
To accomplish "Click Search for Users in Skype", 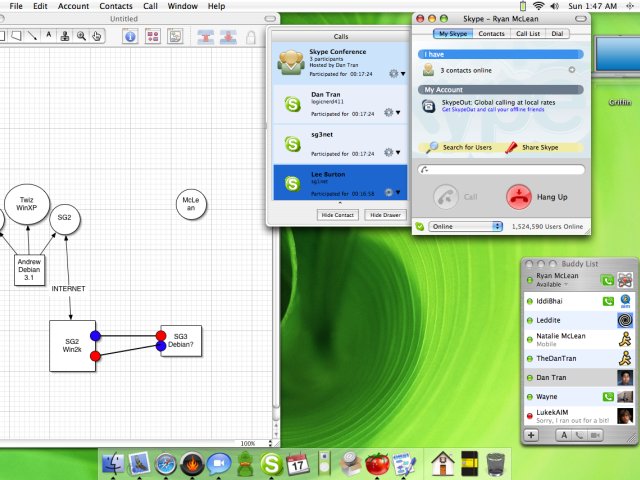I will tap(459, 147).
